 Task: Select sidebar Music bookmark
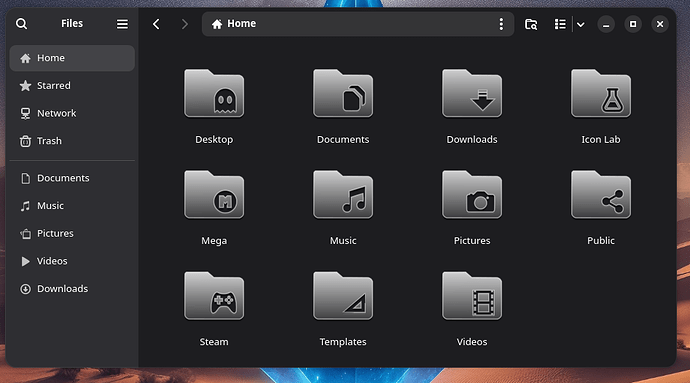[x=72, y=206]
